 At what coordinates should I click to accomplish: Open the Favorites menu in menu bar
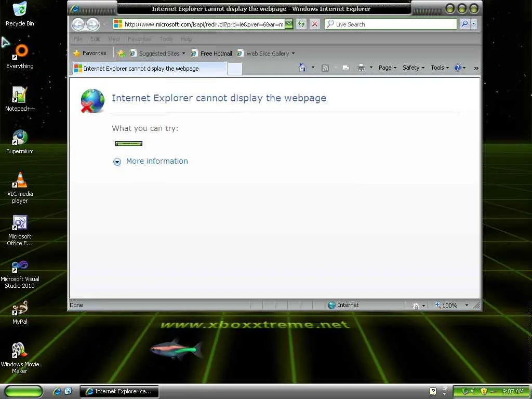[x=139, y=39]
